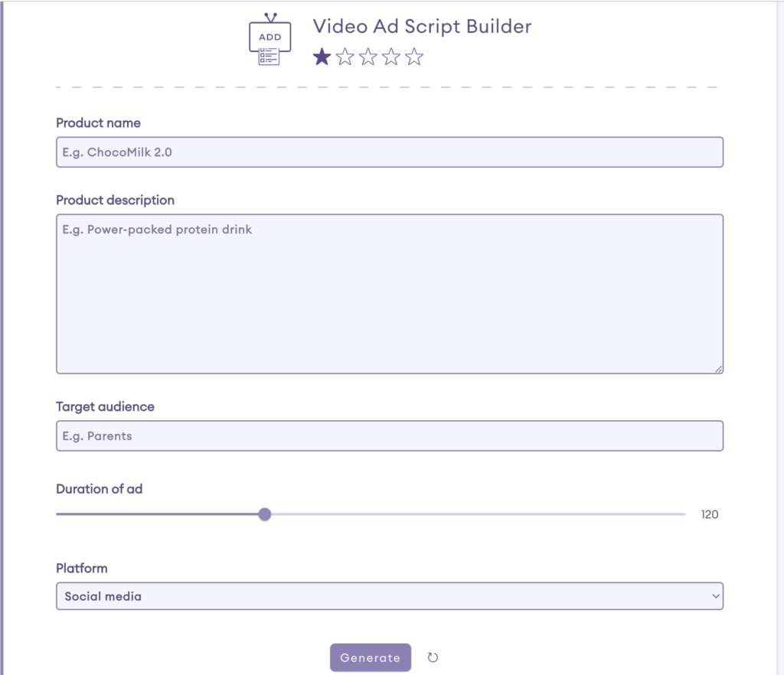
Task: Click the 120 duration value
Action: click(709, 514)
